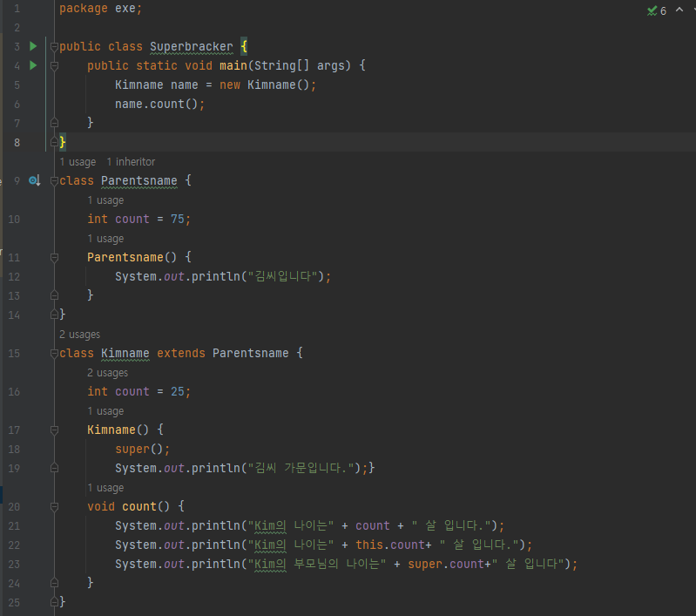This screenshot has height=616, width=696.
Task: Open '1 inheritor' hint above Parentsname
Action: [131, 162]
